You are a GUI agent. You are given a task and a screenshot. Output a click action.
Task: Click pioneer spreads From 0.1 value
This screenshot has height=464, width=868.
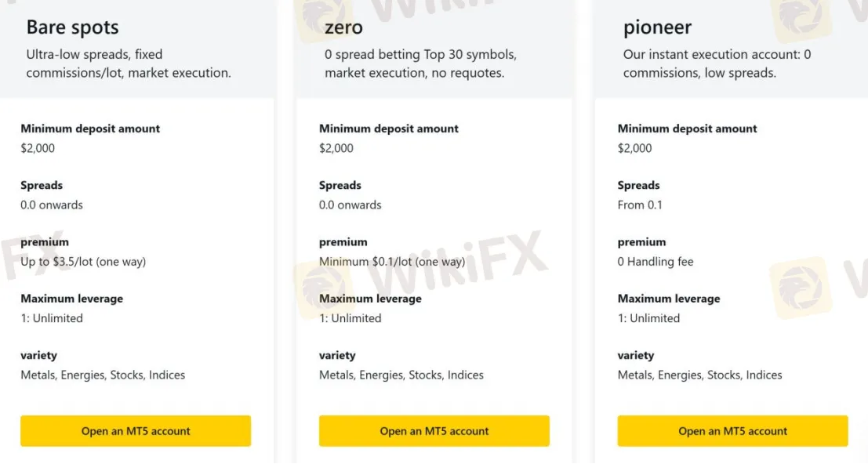tap(640, 205)
